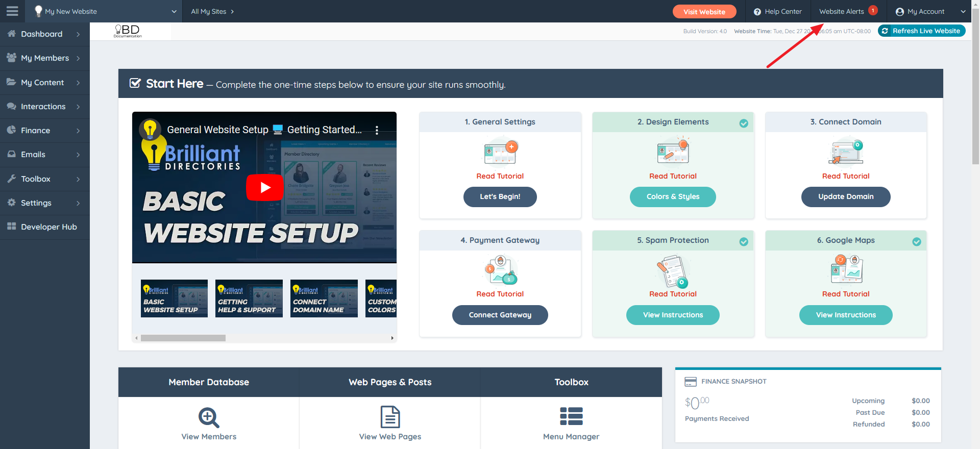
Task: Play the Basic Website Setup video
Action: 265,188
